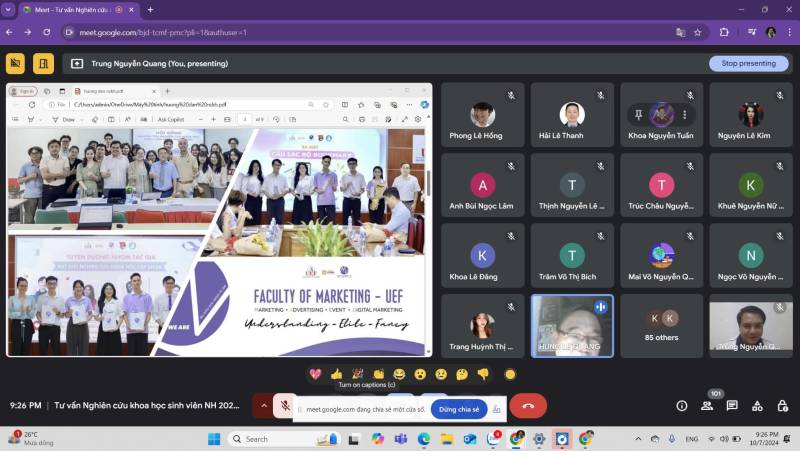
Task: Toggle the yellow breakout room door icon
Action: (x=43, y=63)
